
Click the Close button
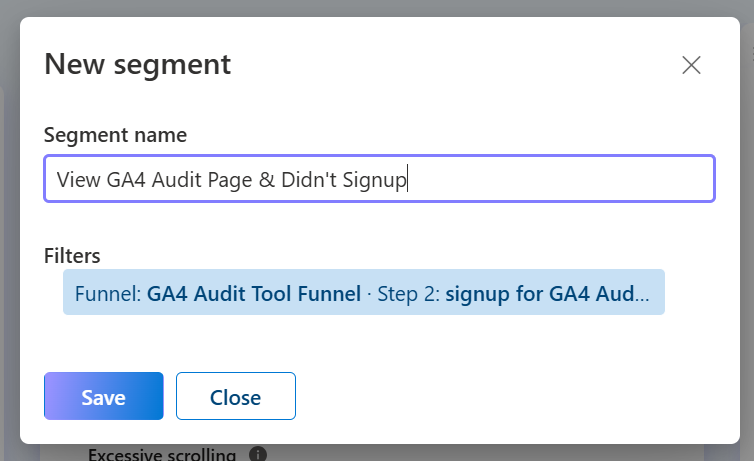tap(236, 396)
